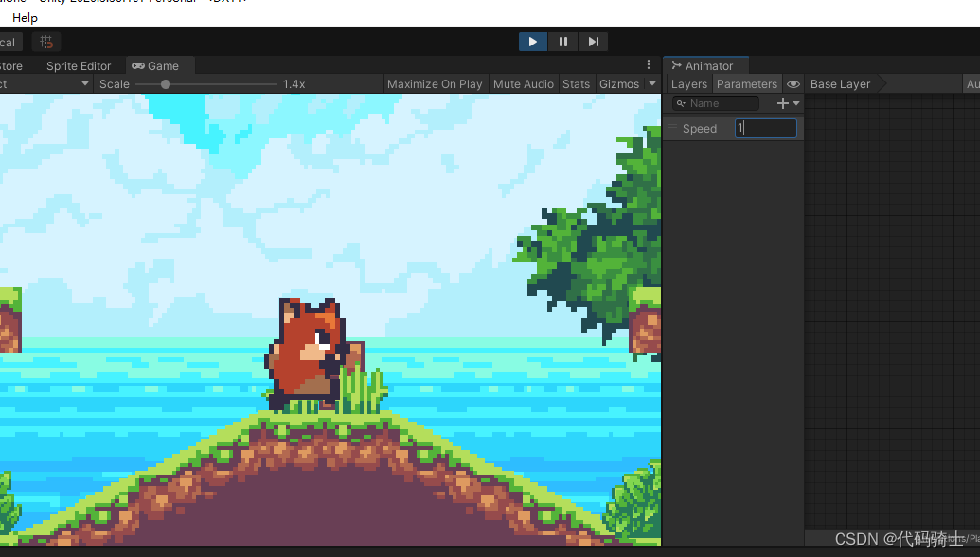Click the Speed parameter drag handle
Screen dimensions: 980x557
(x=671, y=128)
